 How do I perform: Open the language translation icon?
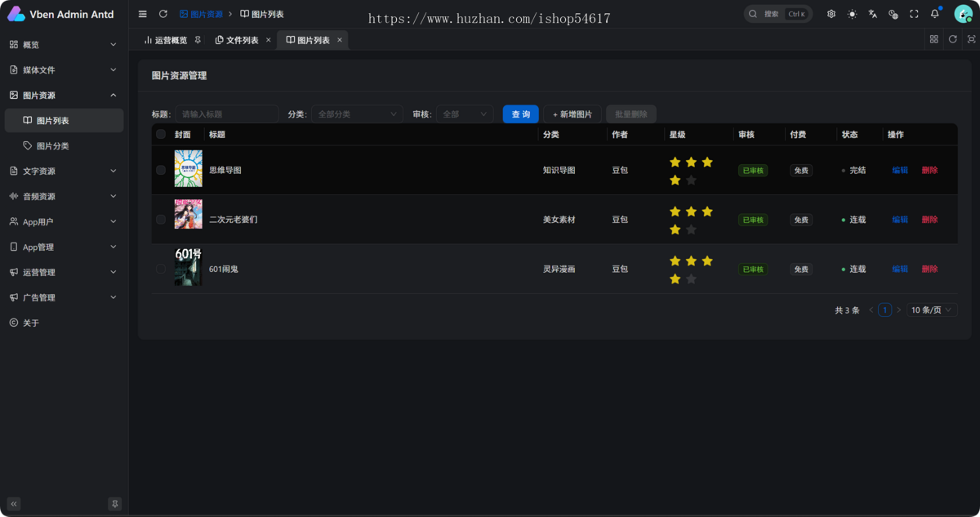pos(873,14)
